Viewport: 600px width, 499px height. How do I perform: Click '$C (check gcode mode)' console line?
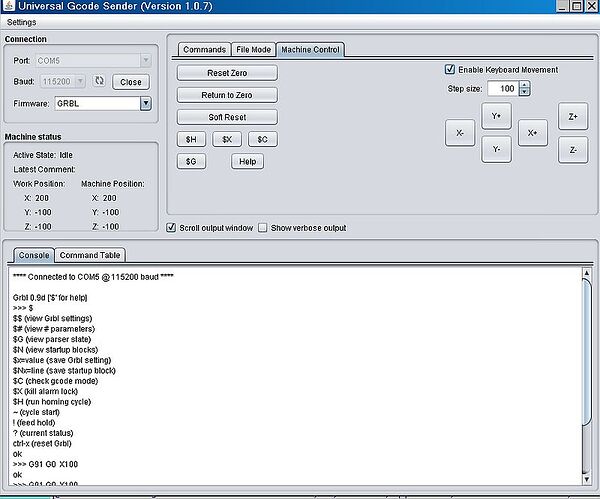pyautogui.click(x=55, y=381)
